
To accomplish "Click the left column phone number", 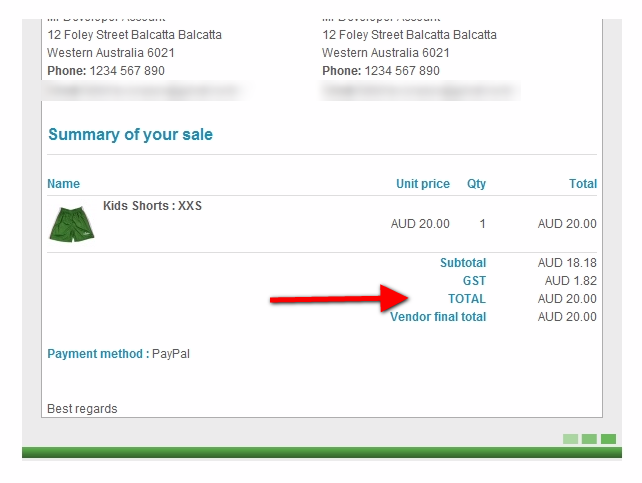I will [127, 71].
